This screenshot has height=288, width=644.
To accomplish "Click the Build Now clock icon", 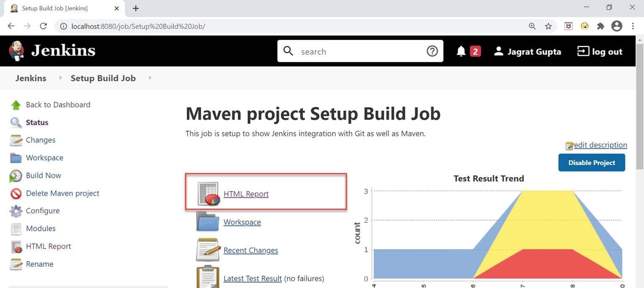I will tap(16, 175).
